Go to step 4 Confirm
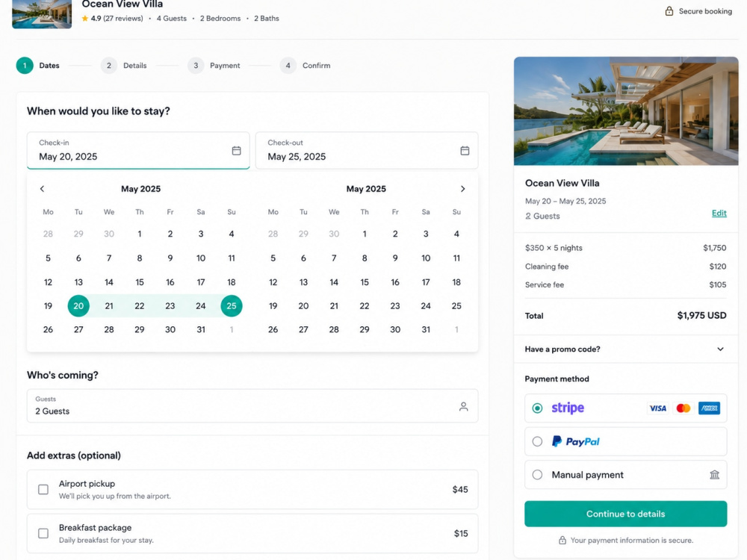Image resolution: width=747 pixels, height=560 pixels. (x=306, y=66)
